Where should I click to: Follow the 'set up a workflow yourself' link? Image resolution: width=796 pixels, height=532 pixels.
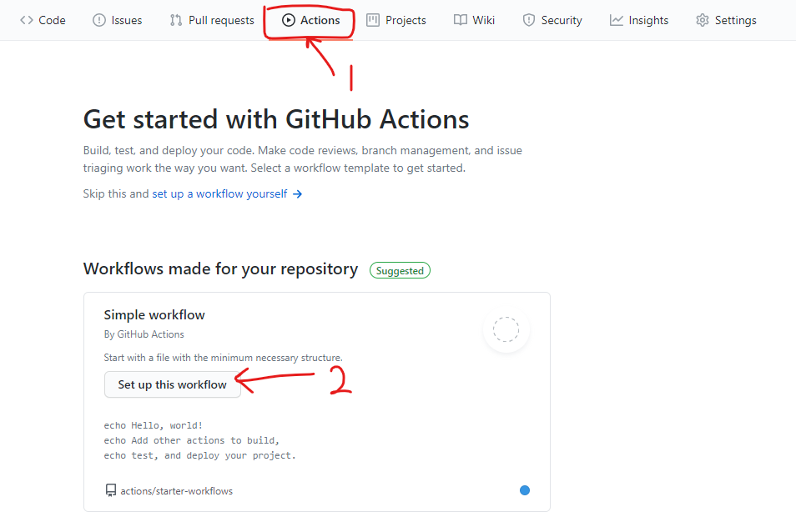click(x=219, y=193)
